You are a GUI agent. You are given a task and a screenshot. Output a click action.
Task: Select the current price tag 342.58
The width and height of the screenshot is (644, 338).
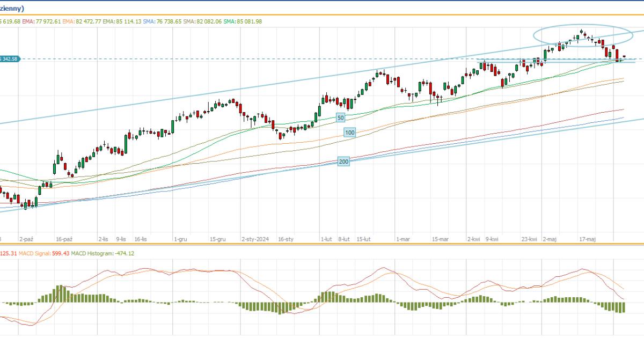coord(10,58)
